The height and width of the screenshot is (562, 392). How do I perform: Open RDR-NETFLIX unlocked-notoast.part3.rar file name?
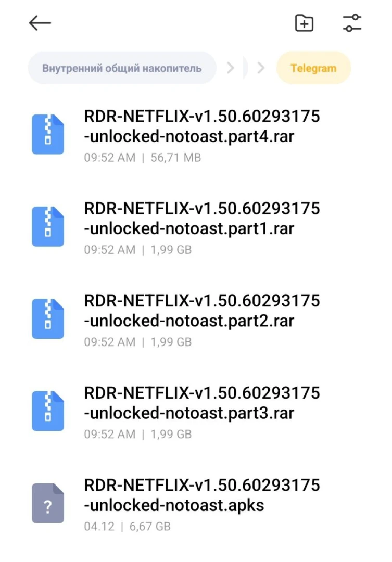(x=202, y=403)
